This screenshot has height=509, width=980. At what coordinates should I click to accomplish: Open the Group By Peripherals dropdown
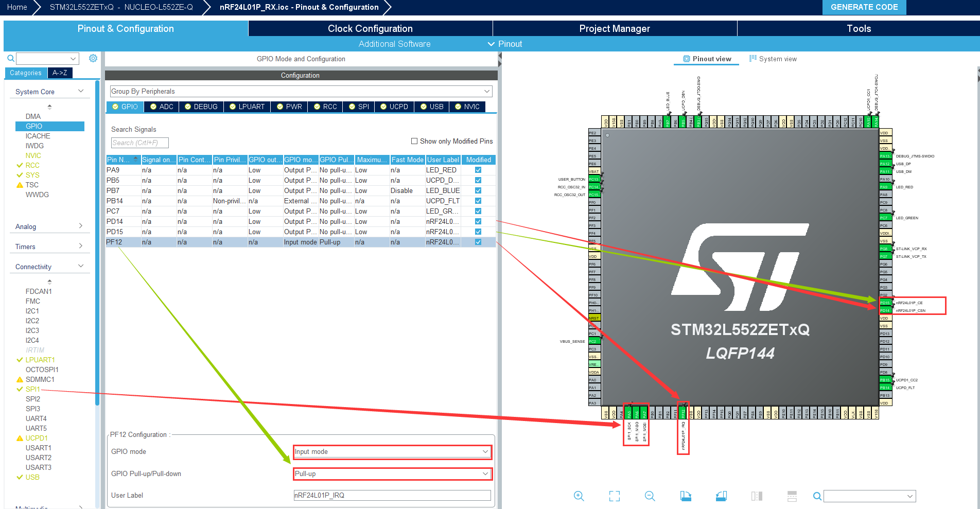point(301,91)
